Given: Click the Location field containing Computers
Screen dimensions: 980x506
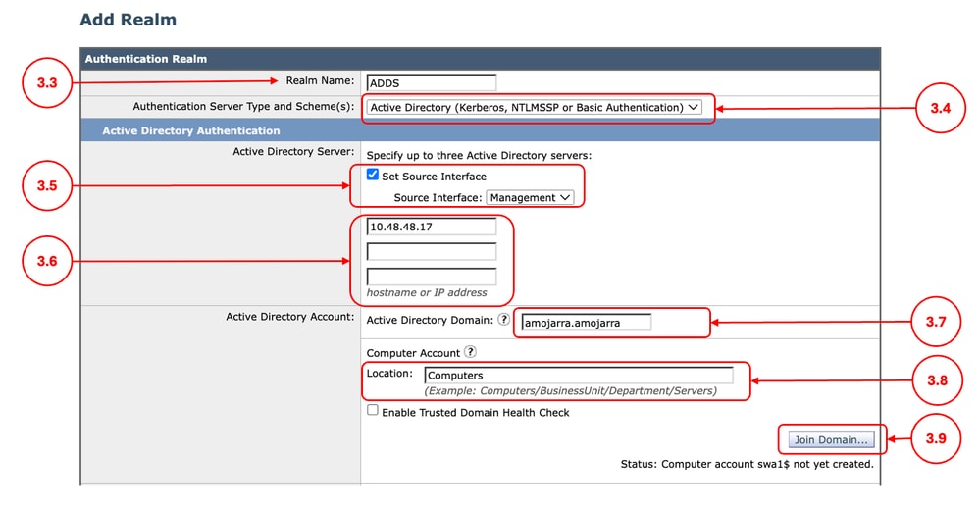Looking at the screenshot, I should (x=579, y=375).
